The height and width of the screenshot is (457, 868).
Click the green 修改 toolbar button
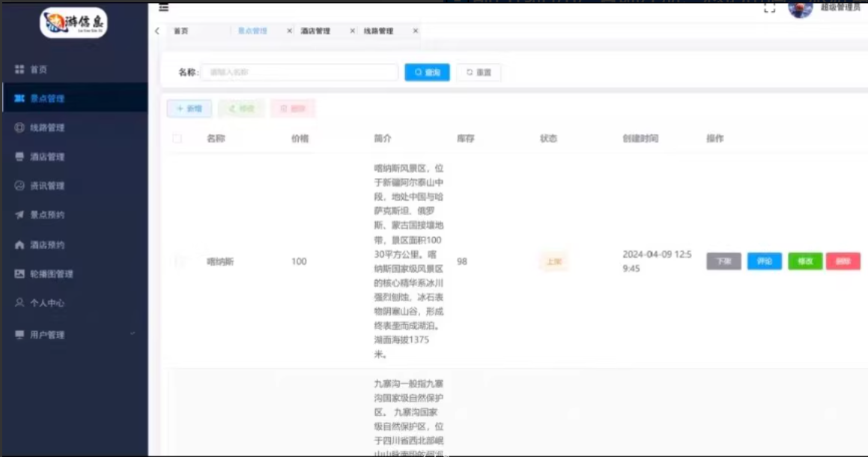pyautogui.click(x=241, y=109)
